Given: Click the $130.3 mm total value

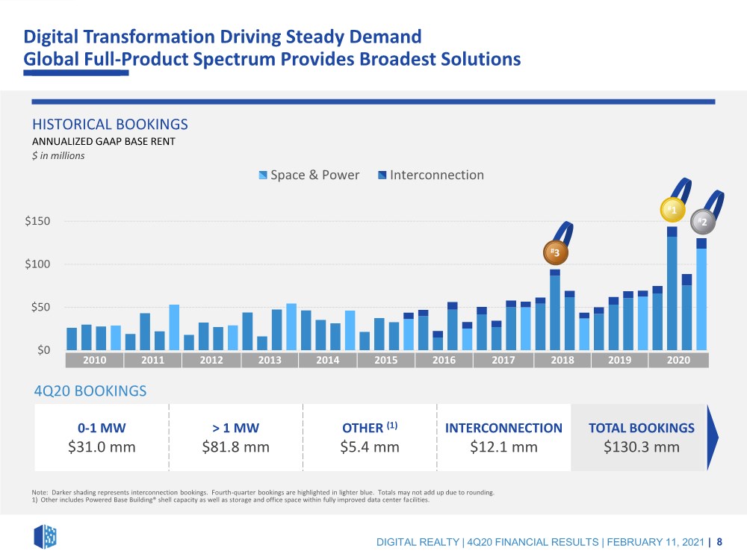Looking at the screenshot, I should [641, 447].
